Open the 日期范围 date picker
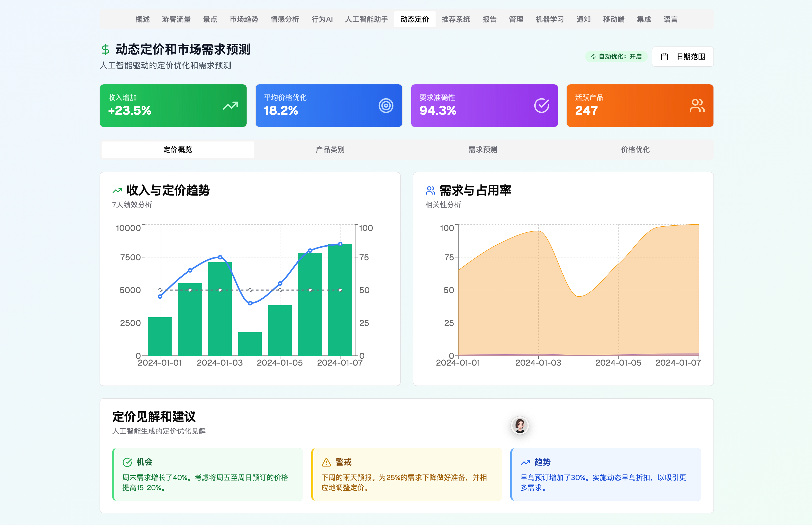 click(683, 57)
